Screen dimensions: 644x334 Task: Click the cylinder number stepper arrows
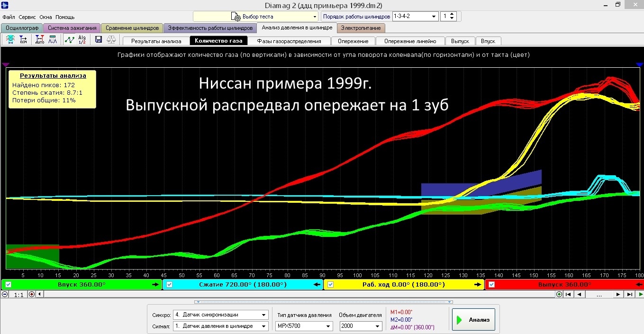(x=452, y=17)
